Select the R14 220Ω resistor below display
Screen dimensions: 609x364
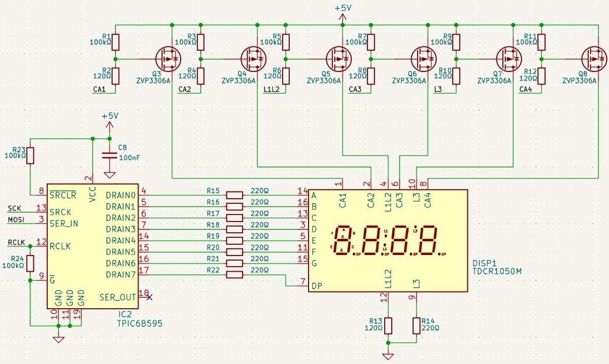(x=417, y=325)
